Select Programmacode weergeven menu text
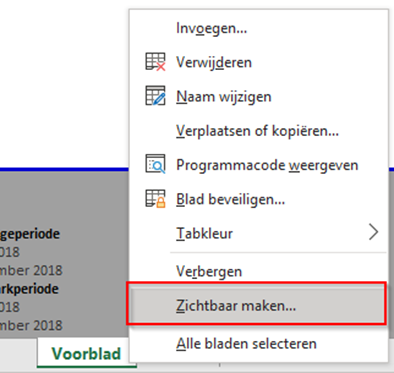Image resolution: width=394 pixels, height=373 pixels. 267,165
